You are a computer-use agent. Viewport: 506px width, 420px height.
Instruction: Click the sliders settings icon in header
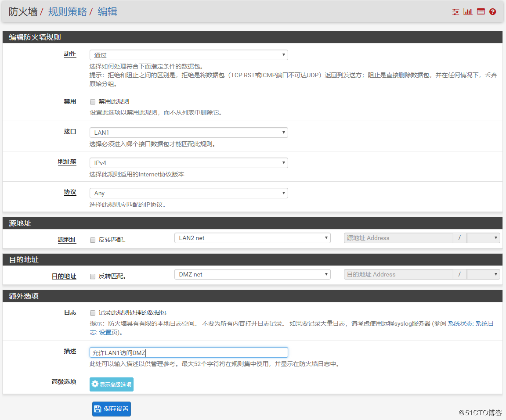(455, 12)
